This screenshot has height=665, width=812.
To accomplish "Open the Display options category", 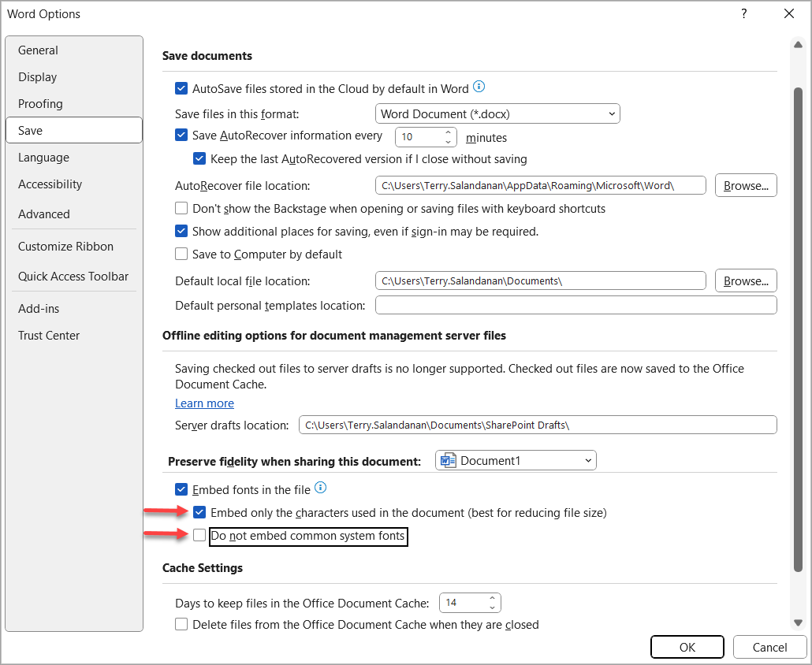I will click(74, 77).
